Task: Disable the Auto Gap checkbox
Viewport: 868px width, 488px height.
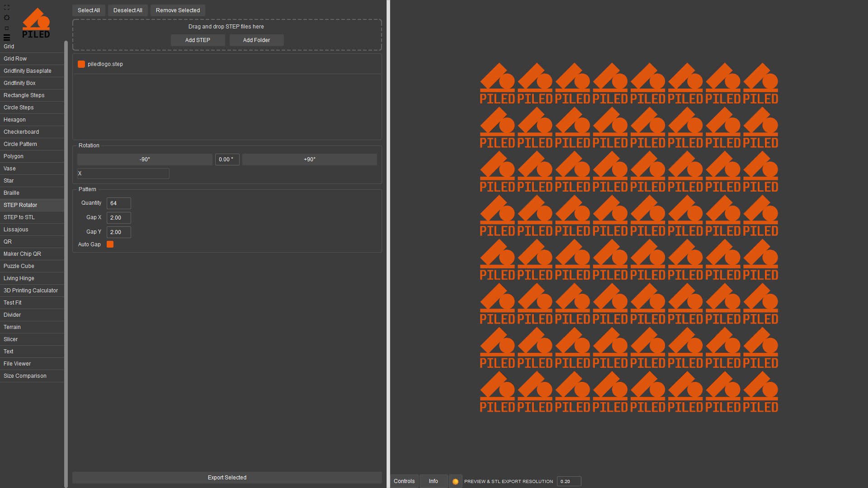Action: [x=110, y=244]
